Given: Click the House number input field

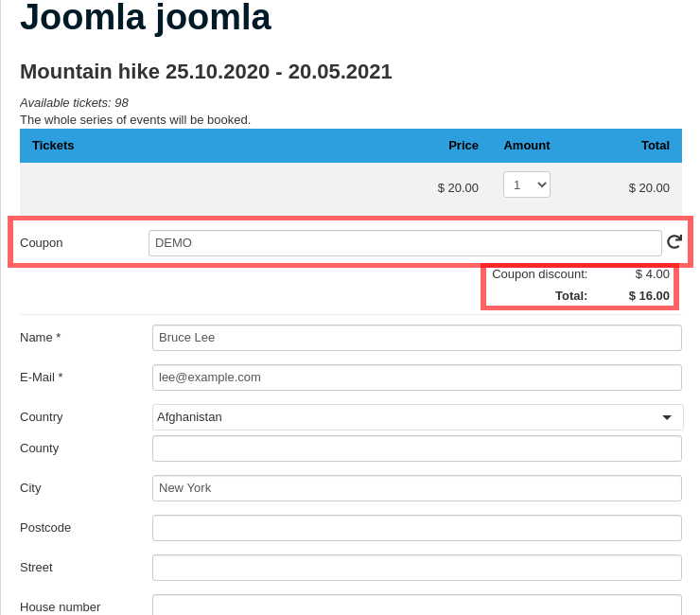Looking at the screenshot, I should point(416,606).
